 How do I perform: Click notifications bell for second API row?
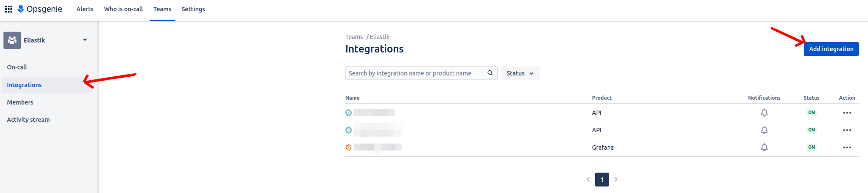coord(764,130)
